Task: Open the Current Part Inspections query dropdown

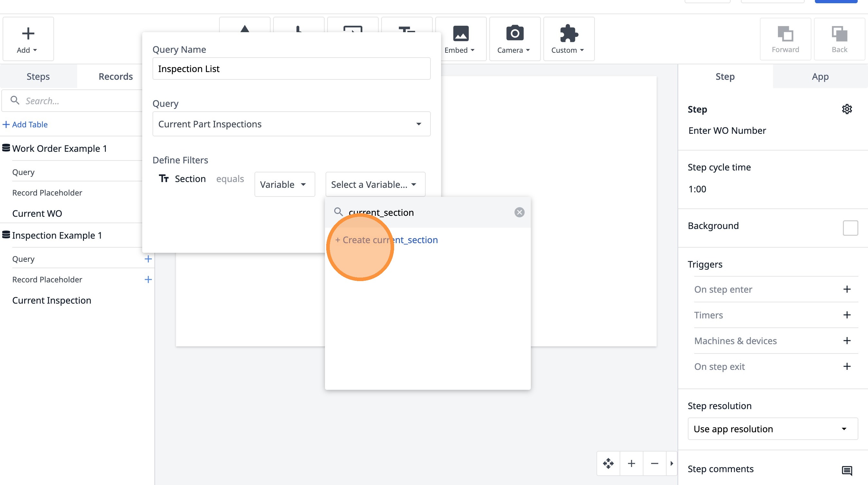Action: pos(291,124)
